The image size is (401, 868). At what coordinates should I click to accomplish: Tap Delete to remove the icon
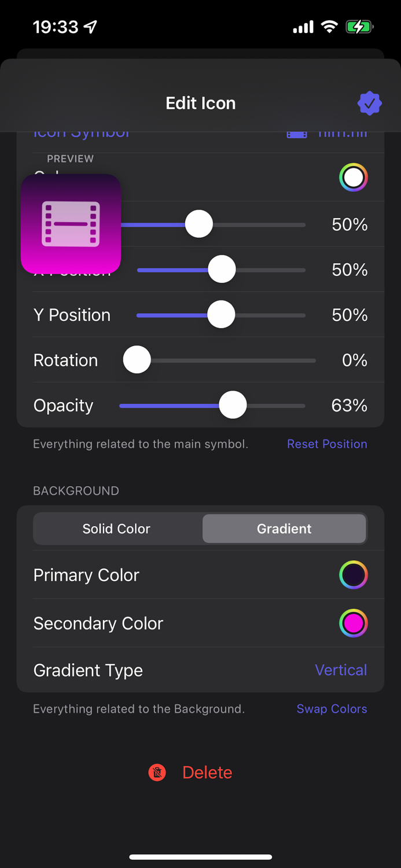pyautogui.click(x=207, y=772)
